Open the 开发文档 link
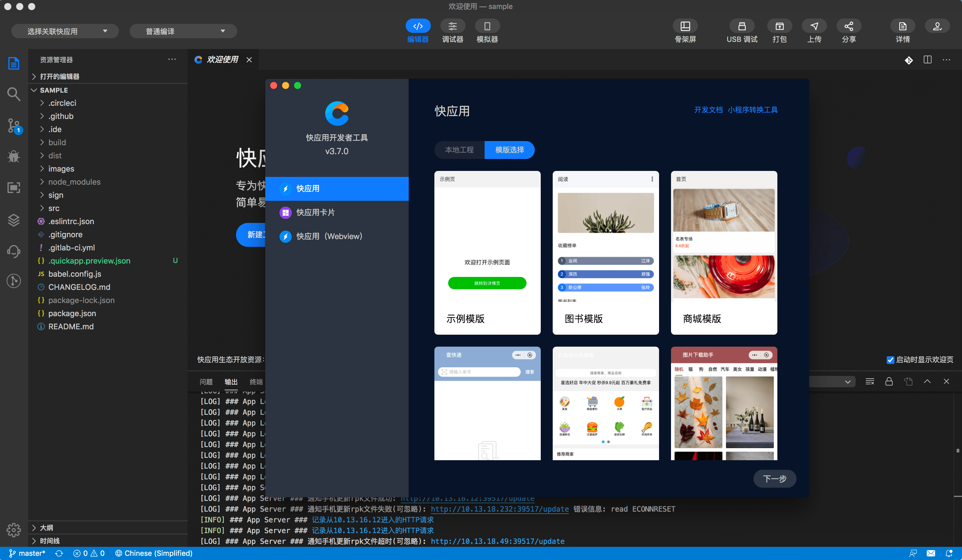Screen dimensions: 962x560 click(708, 110)
